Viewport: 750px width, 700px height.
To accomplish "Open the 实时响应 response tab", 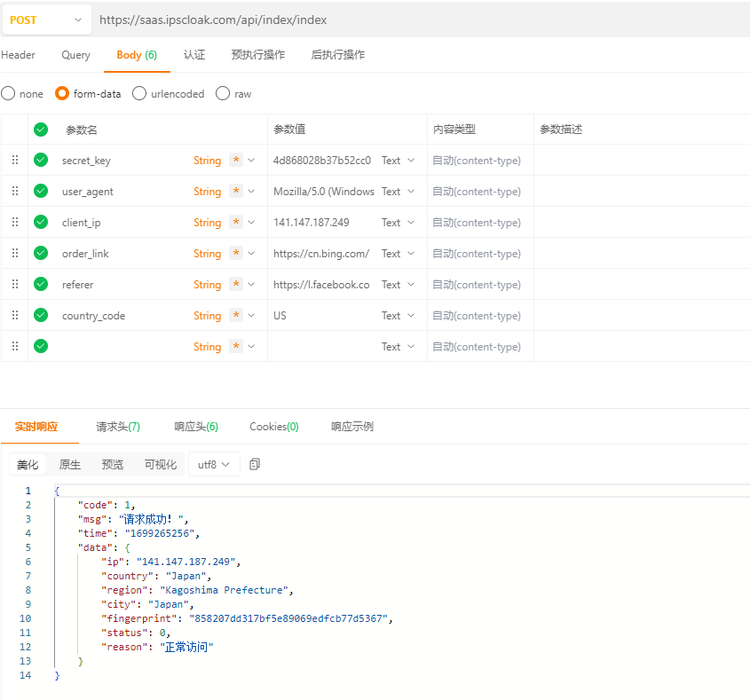I will click(36, 427).
